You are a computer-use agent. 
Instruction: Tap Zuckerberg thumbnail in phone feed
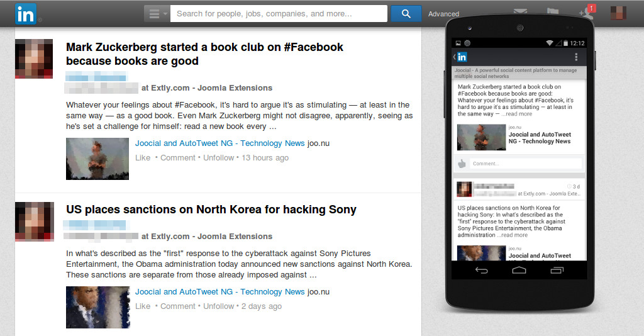(481, 137)
